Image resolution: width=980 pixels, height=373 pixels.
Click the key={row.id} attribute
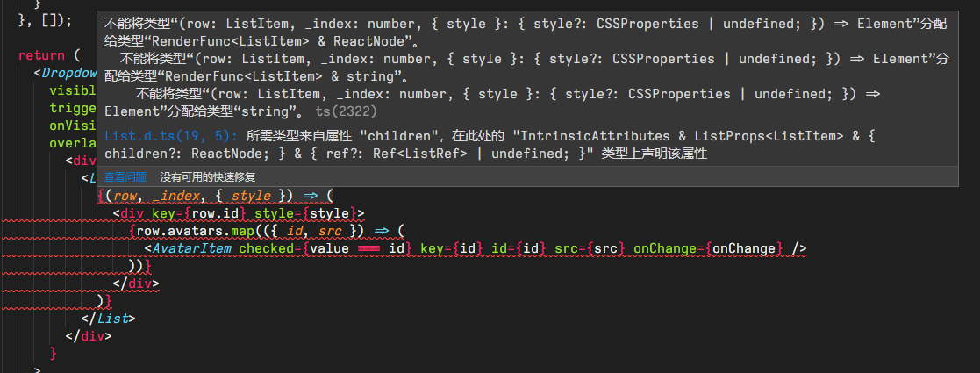click(x=199, y=213)
